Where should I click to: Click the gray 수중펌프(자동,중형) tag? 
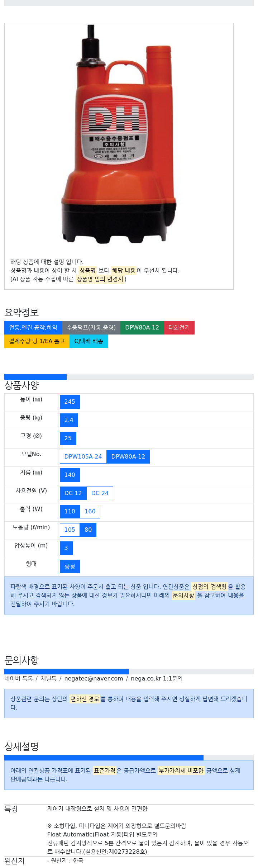91,328
